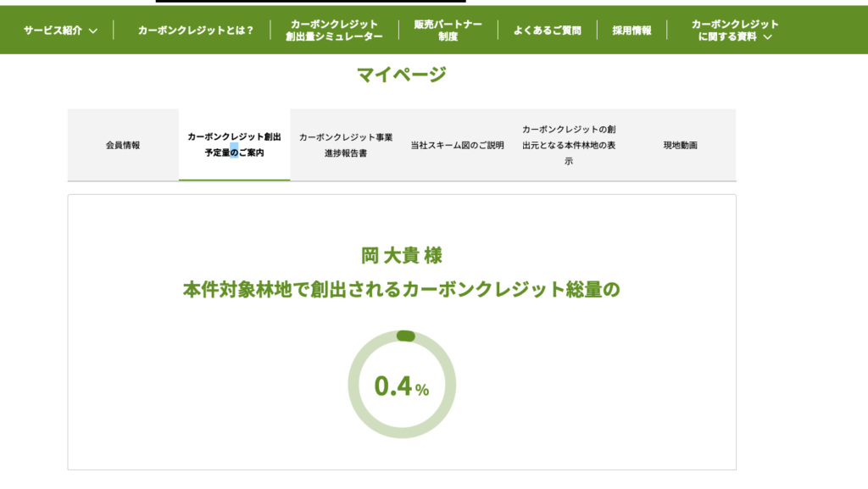Screen dimensions: 868x489
Task: Select the カーボンクレジット創出予定量のご案内 tab
Action: tap(234, 145)
